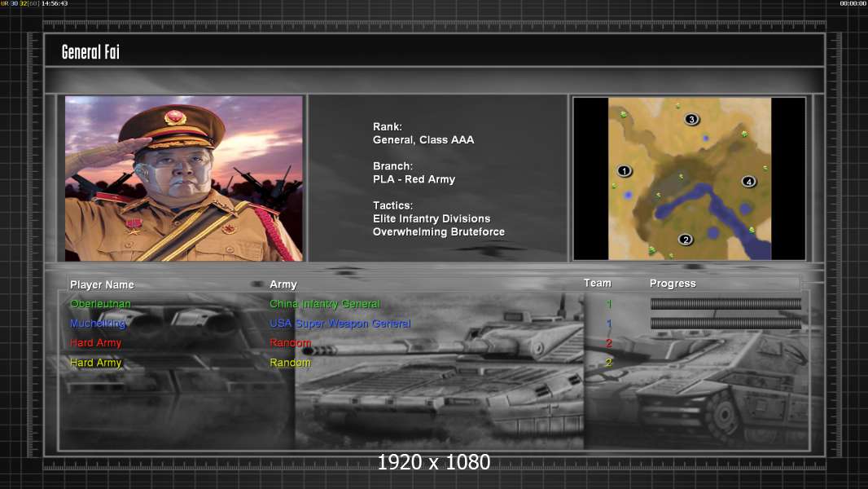Click the 'Team' column header
Screen dimensions: 868x489
click(598, 283)
